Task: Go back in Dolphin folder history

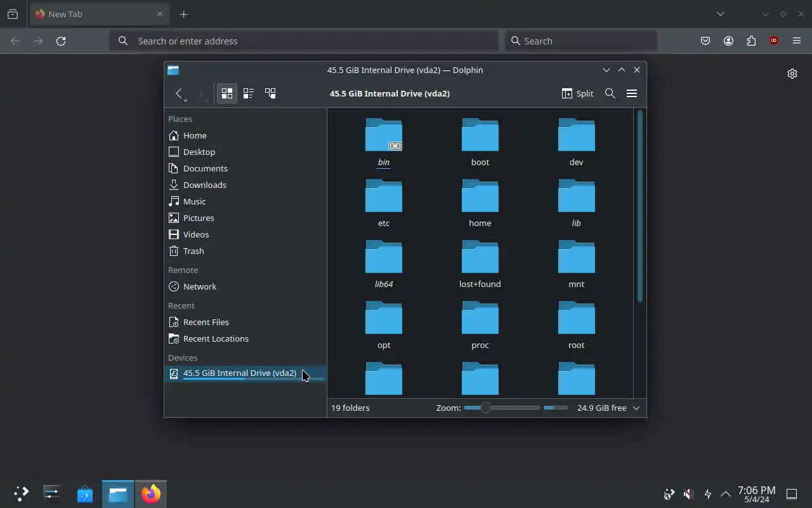Action: 179,93
